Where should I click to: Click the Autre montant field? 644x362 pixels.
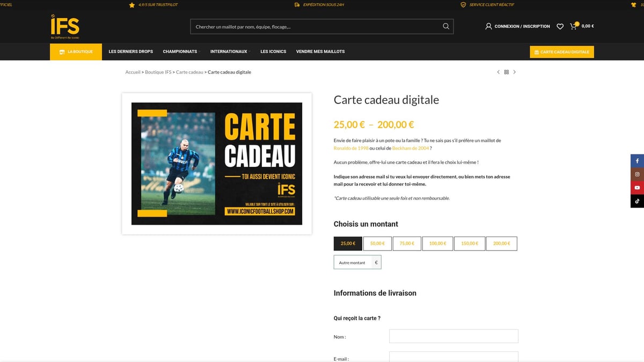coord(353,262)
